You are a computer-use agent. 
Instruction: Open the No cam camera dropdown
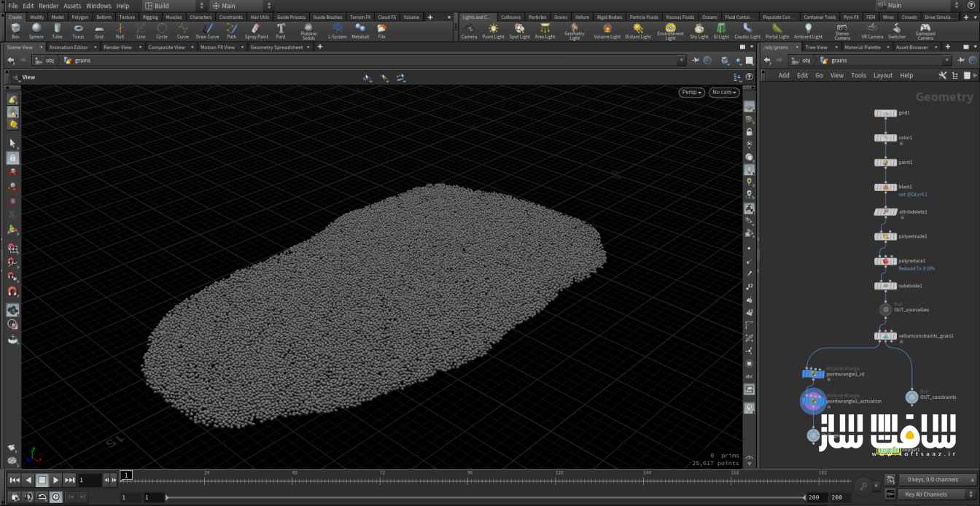tap(724, 93)
